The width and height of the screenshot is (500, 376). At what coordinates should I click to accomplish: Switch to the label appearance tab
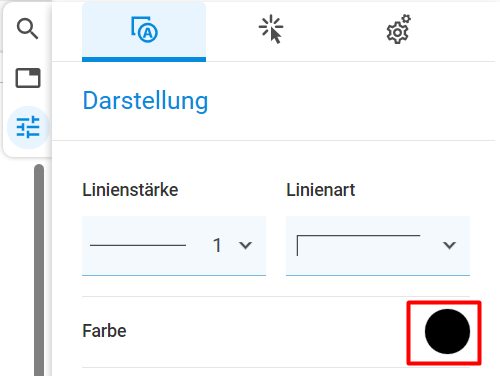click(144, 32)
